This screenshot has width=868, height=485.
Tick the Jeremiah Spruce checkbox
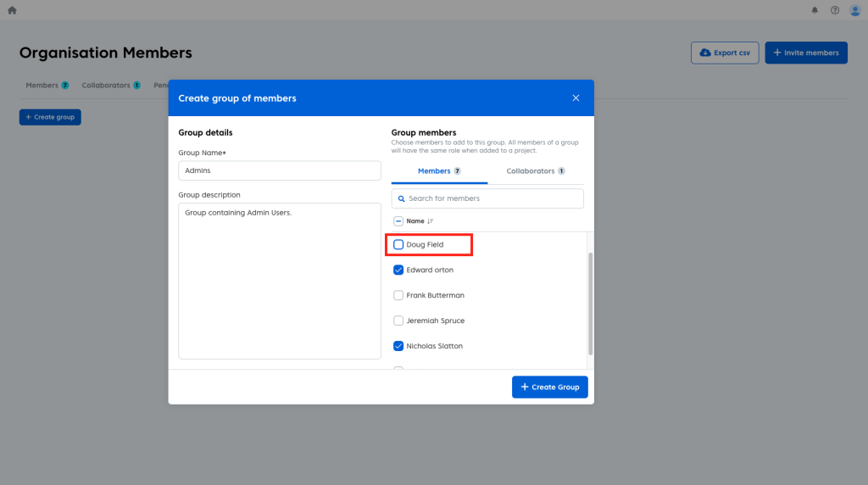point(398,321)
